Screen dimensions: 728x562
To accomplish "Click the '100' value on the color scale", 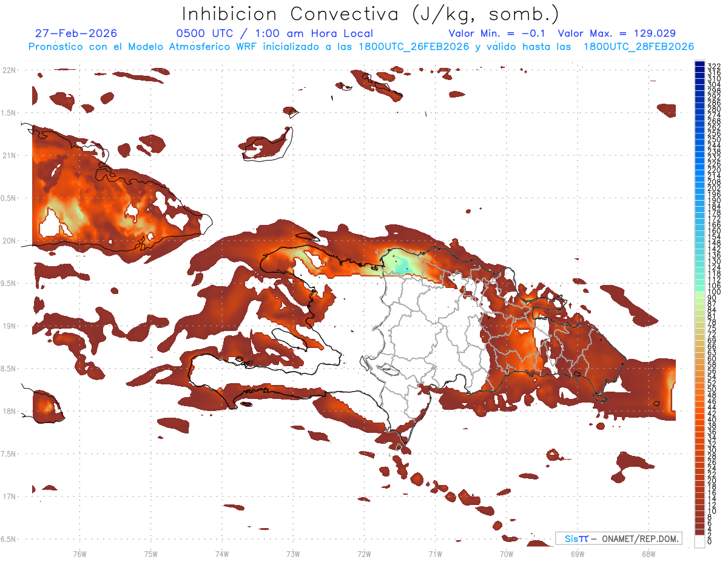I will [x=714, y=292].
